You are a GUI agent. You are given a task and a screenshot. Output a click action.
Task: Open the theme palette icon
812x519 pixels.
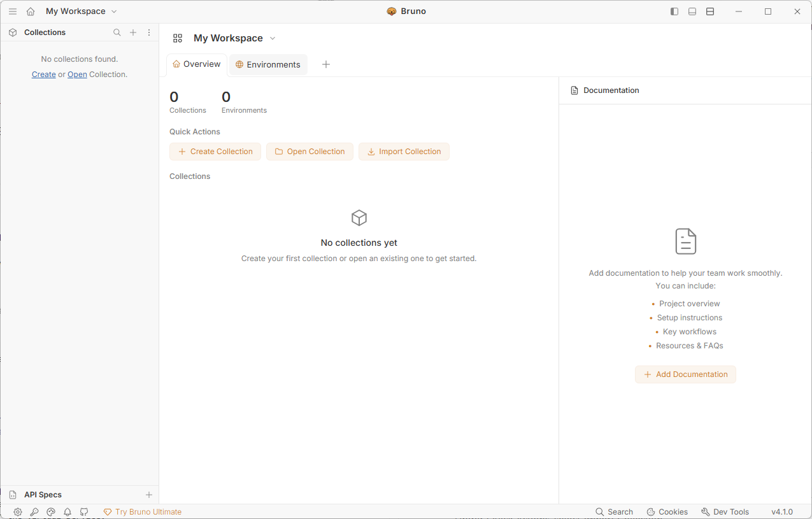click(x=51, y=512)
